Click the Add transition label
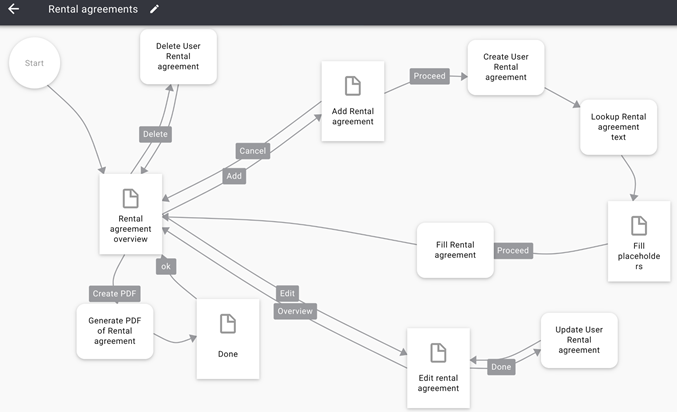The width and height of the screenshot is (677, 412). tap(234, 176)
